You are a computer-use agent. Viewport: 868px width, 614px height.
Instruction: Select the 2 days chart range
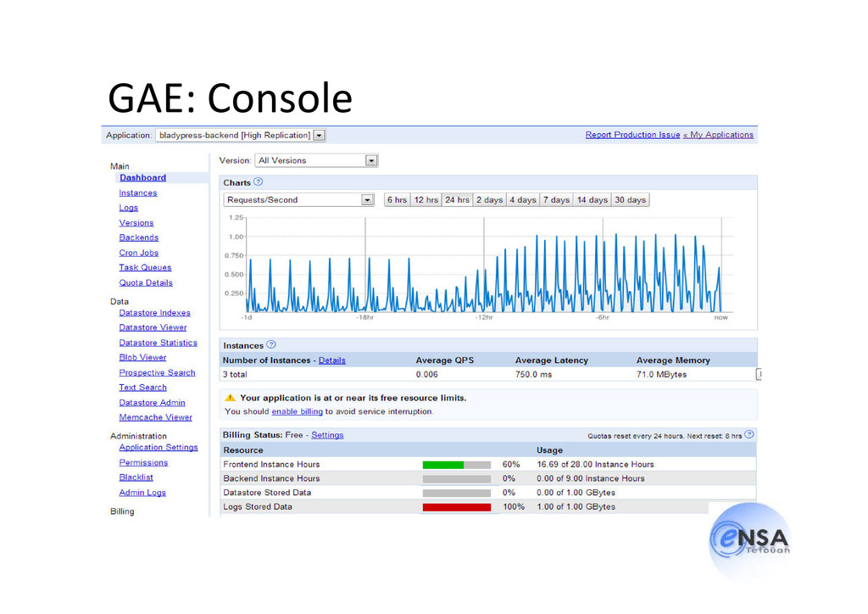tap(489, 200)
